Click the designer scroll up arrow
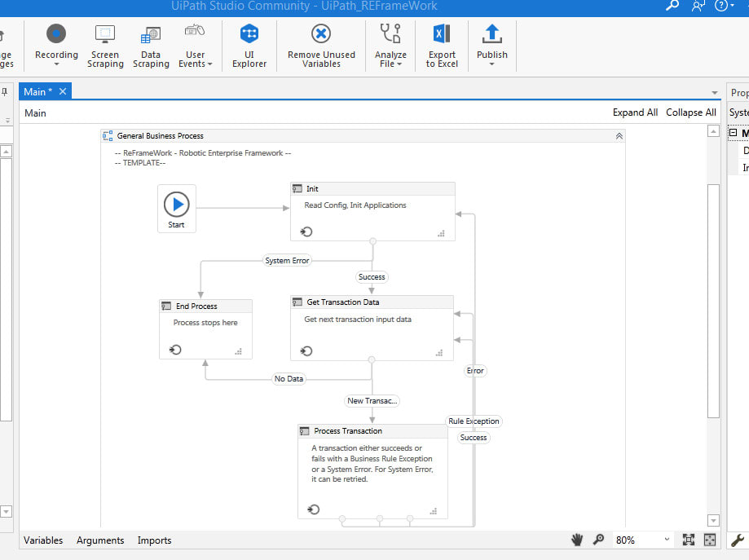The height and width of the screenshot is (560, 749). (713, 131)
